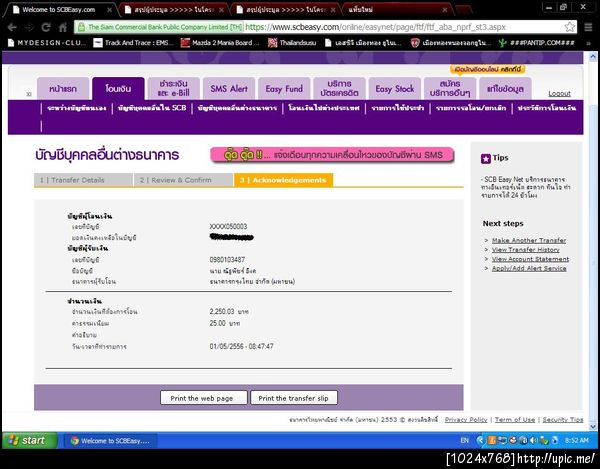Image resolution: width=600 pixels, height=469 pixels.
Task: Click step 2 Review & Confirm
Action: 183,180
